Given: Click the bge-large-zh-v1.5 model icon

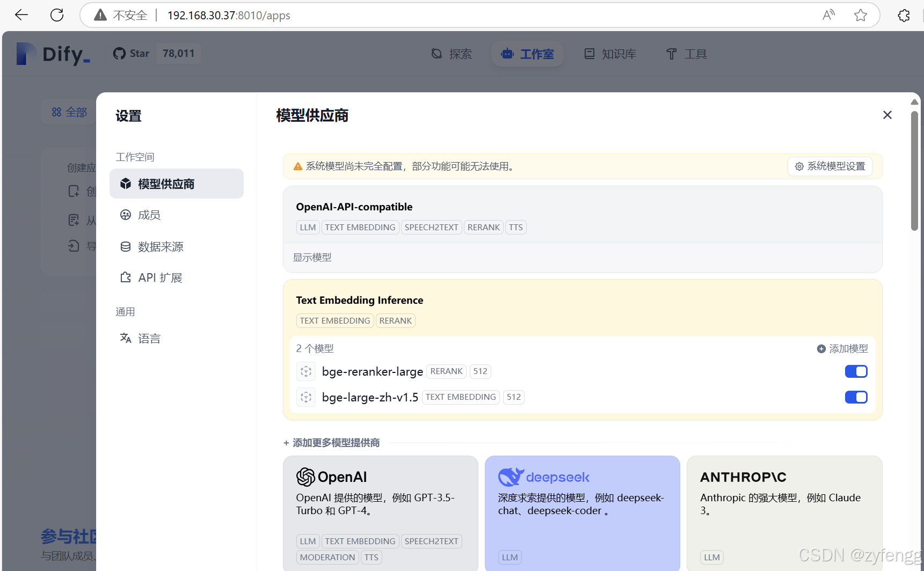Looking at the screenshot, I should click(306, 397).
